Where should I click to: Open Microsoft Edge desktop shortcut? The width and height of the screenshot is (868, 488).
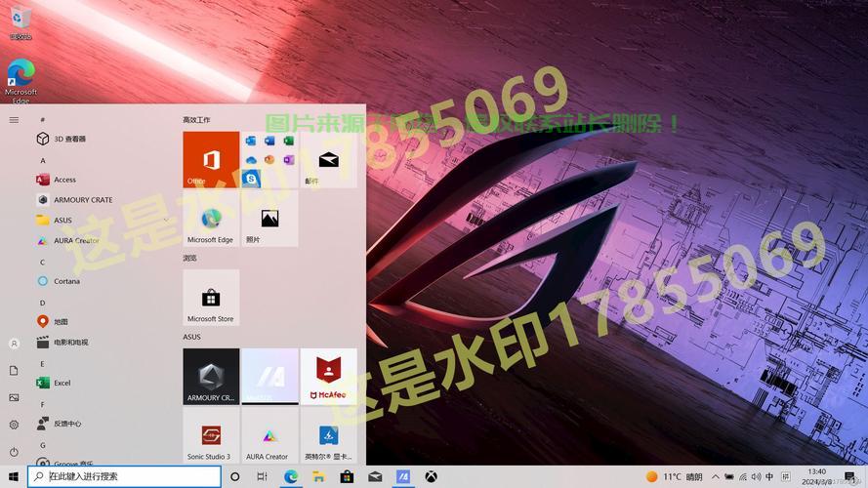[21, 81]
